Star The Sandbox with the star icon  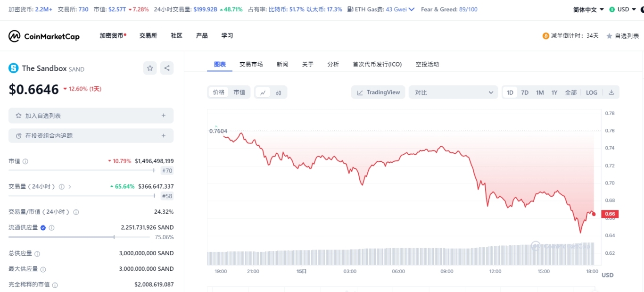click(x=150, y=68)
